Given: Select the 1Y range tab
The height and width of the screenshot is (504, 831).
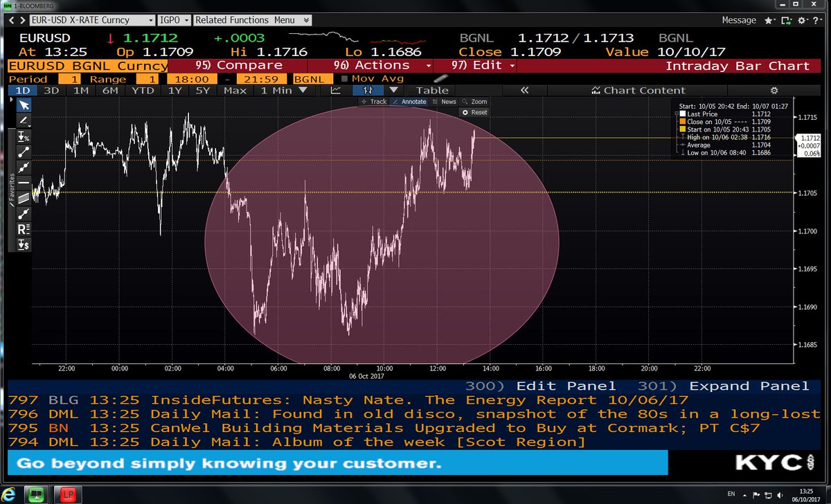Looking at the screenshot, I should (x=175, y=90).
